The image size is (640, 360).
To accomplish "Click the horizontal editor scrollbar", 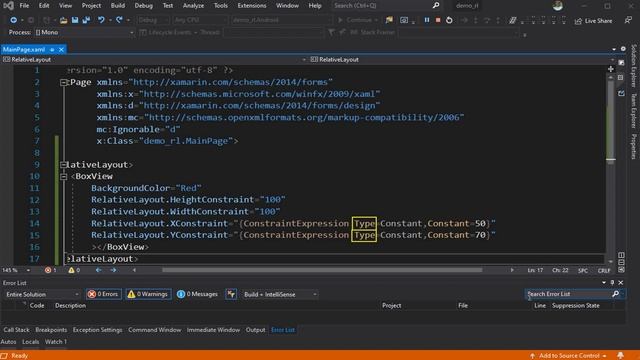I will 322,270.
